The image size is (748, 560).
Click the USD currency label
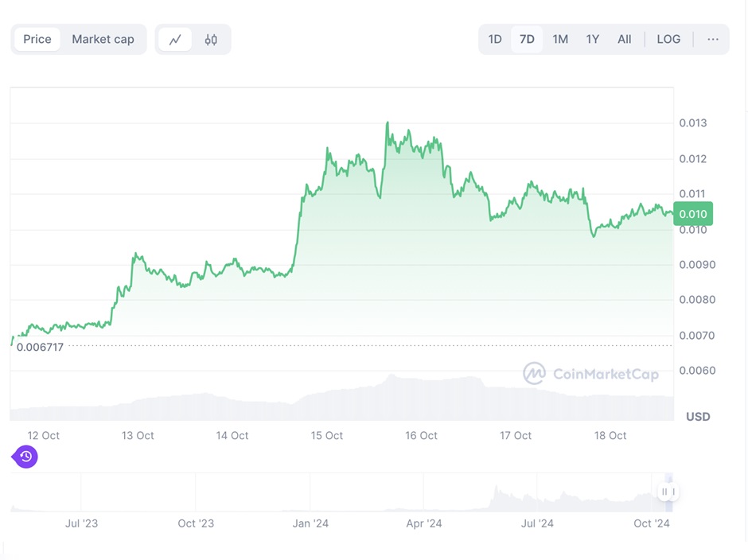[698, 417]
